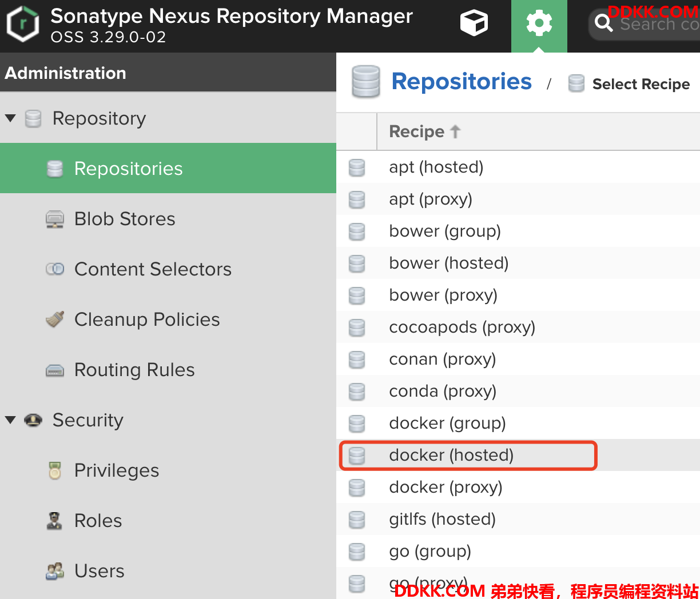Choose the docker (group) recipe

518,423
